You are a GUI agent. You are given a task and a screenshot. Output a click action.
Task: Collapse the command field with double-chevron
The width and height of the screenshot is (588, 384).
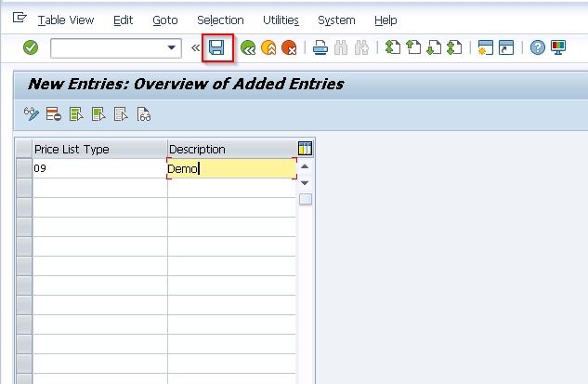click(195, 48)
